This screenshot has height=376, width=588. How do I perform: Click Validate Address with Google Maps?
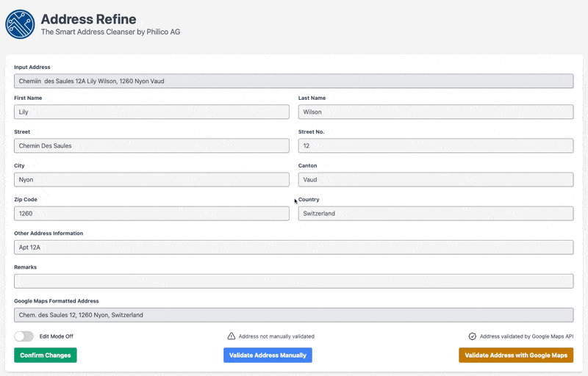pos(516,355)
